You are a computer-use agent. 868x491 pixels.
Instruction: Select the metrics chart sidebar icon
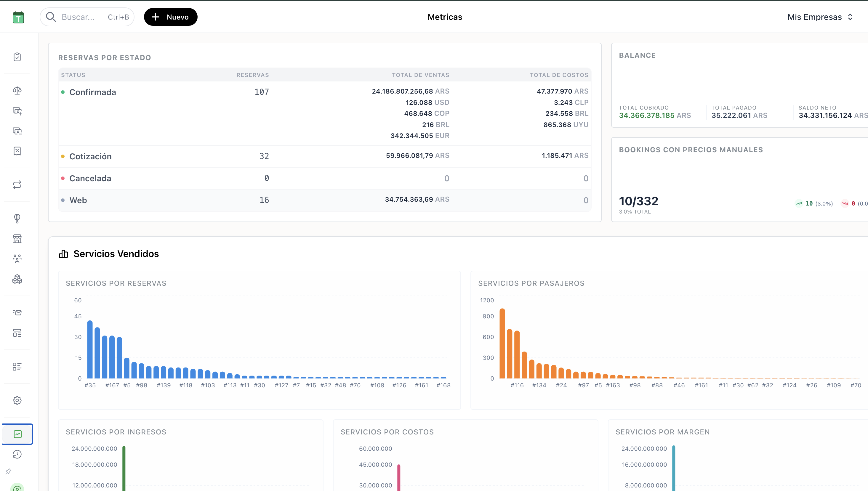coord(17,434)
